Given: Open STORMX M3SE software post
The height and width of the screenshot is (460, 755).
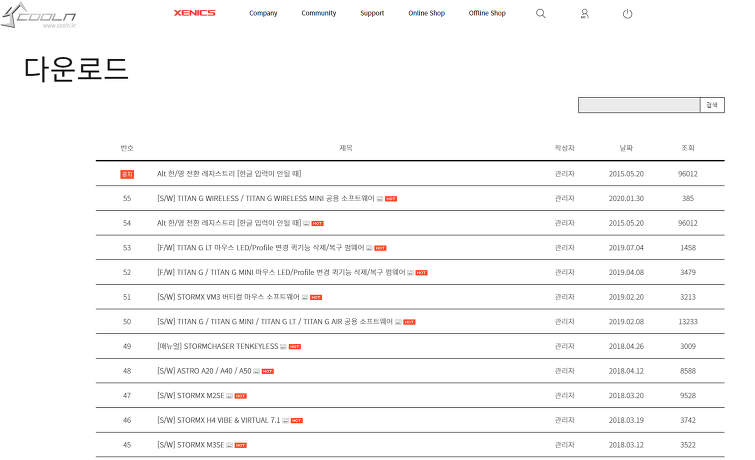Looking at the screenshot, I should point(191,445).
